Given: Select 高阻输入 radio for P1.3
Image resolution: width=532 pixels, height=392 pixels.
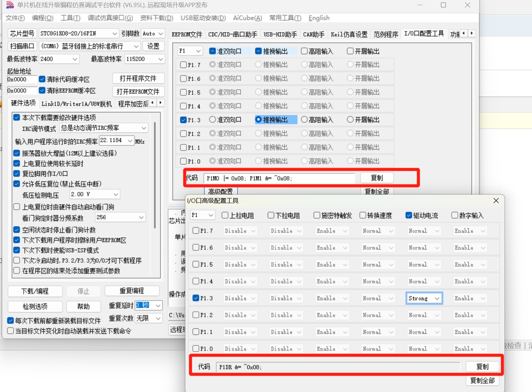Looking at the screenshot, I should (x=304, y=119).
